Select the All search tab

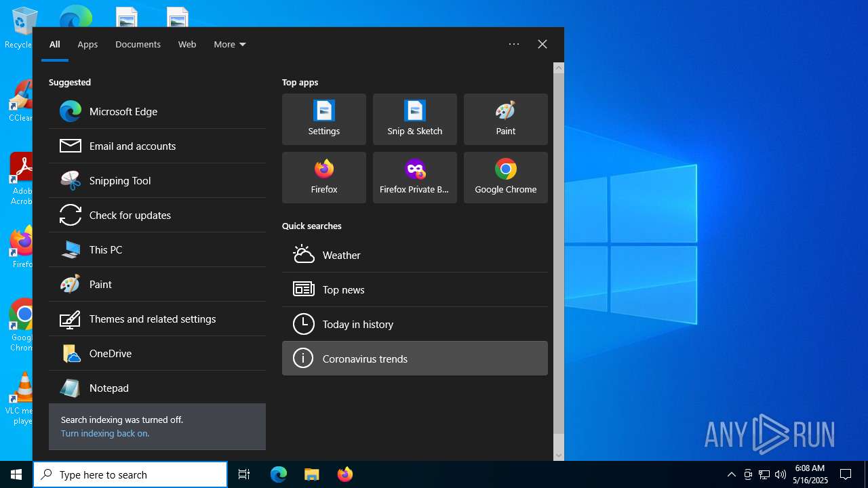tap(55, 44)
